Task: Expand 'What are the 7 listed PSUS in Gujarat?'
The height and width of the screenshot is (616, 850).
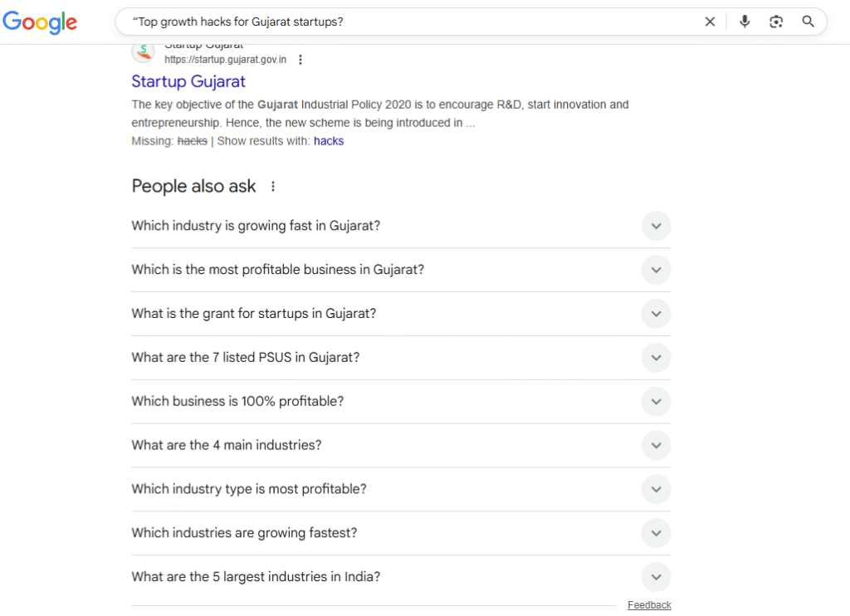Action: point(656,358)
